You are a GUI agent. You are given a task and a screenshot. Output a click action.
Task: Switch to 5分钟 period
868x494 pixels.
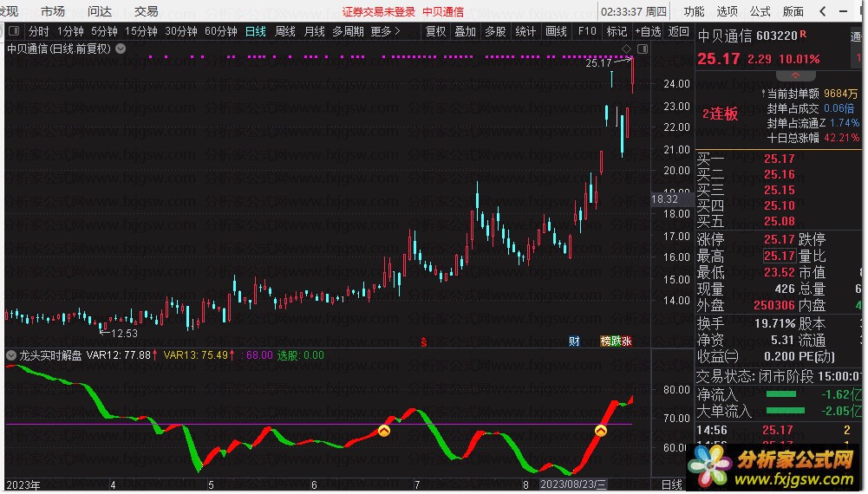104,31
